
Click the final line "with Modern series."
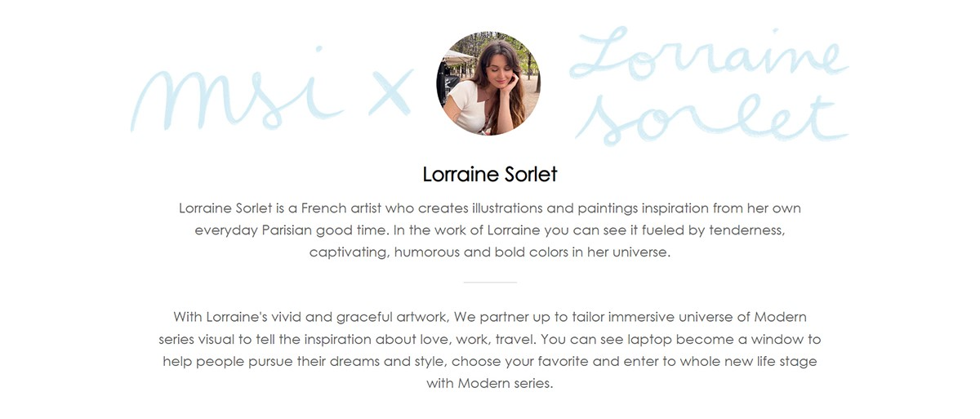point(490,383)
